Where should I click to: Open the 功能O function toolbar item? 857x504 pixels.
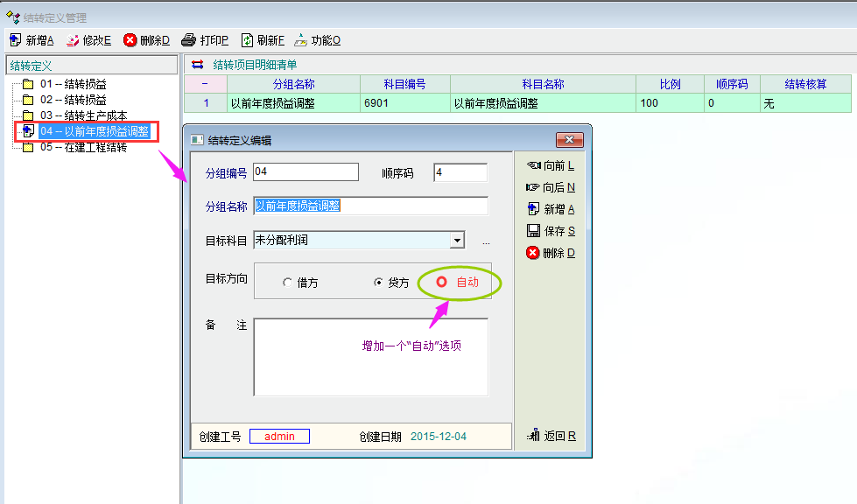click(301, 40)
